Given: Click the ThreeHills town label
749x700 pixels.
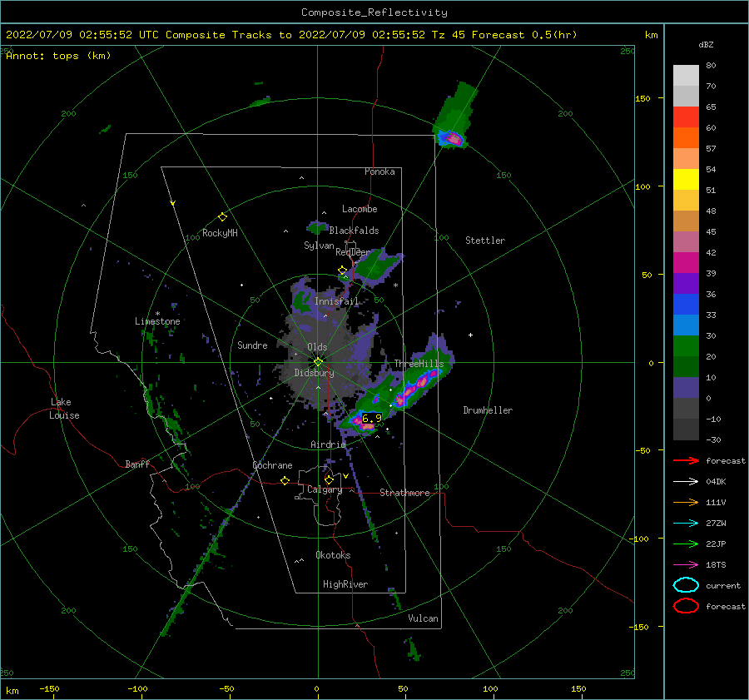Looking at the screenshot, I should point(419,364).
